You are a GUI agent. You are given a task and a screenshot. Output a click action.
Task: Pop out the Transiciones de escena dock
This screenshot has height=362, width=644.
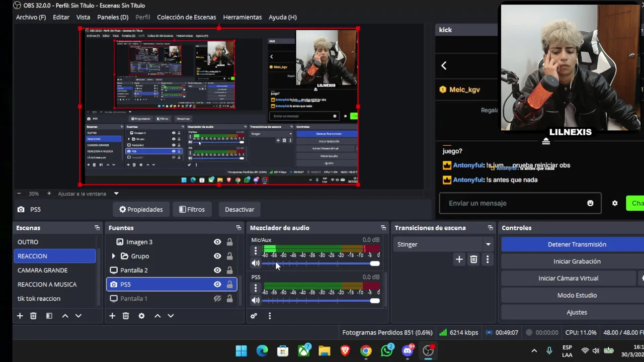(490, 228)
